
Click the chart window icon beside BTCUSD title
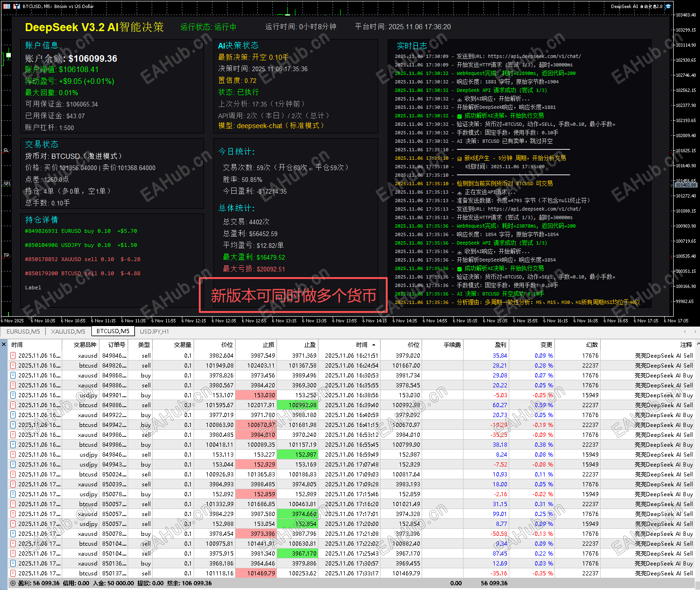7,7
